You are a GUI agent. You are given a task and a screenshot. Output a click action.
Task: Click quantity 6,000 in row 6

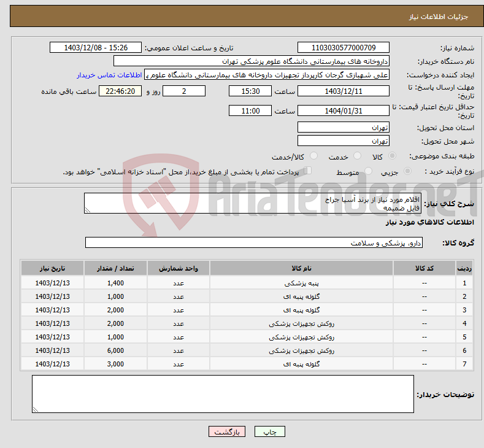[115, 351]
